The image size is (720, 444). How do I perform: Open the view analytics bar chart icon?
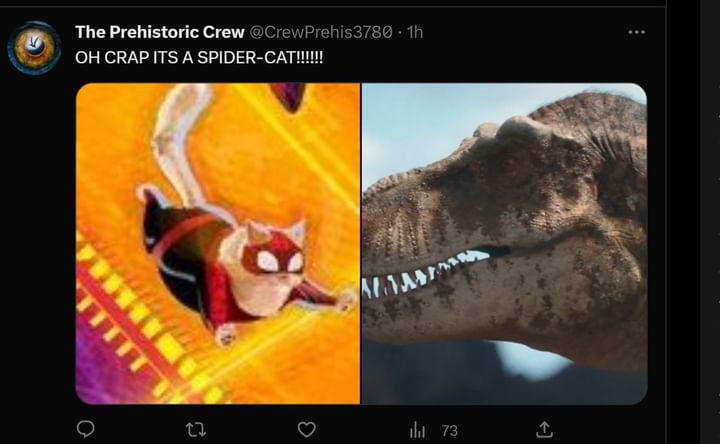tap(418, 430)
